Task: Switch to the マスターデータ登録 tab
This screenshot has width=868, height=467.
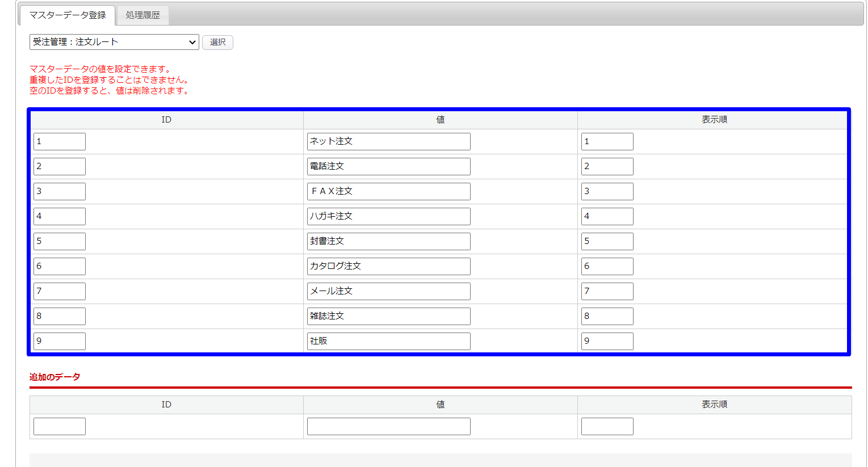Action: pos(68,15)
